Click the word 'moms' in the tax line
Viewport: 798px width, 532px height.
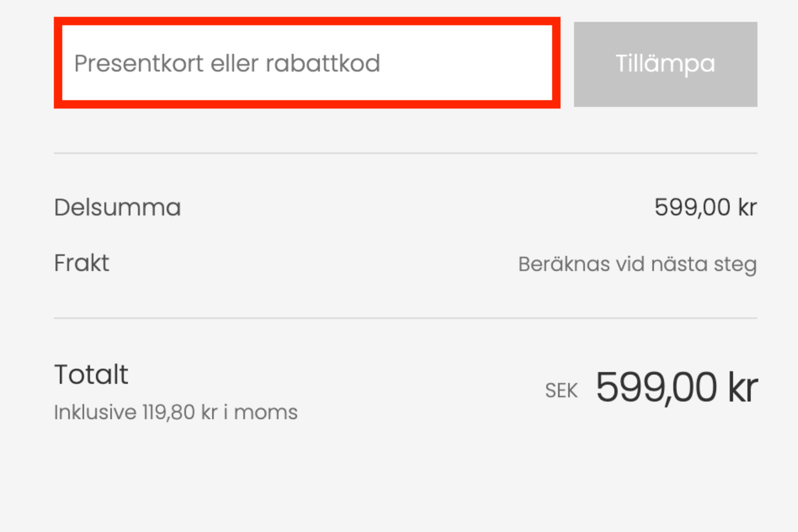coord(266,413)
